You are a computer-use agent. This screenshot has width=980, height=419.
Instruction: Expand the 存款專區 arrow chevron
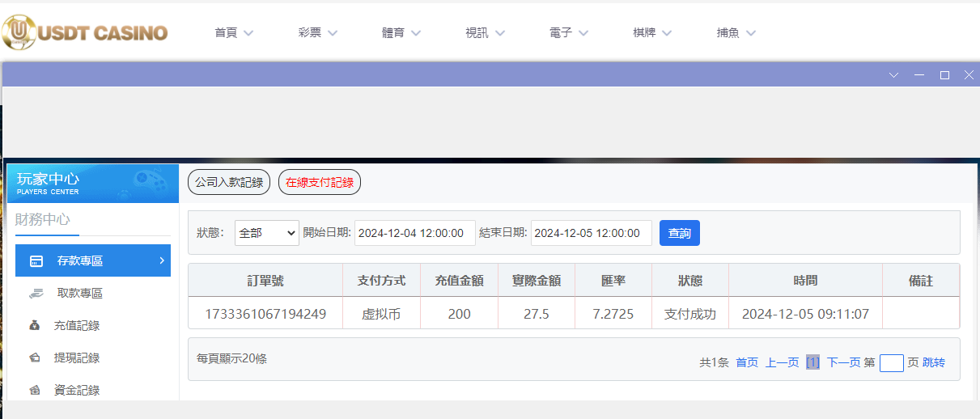coord(162,260)
